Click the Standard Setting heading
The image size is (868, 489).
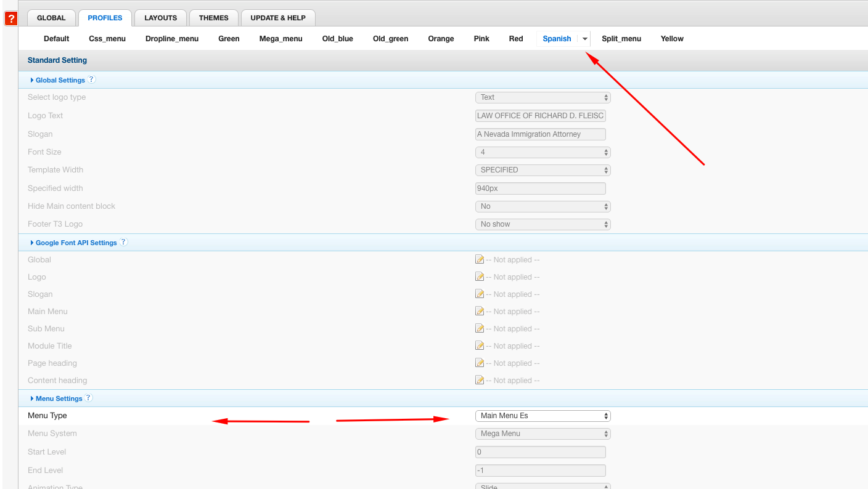pos(57,60)
